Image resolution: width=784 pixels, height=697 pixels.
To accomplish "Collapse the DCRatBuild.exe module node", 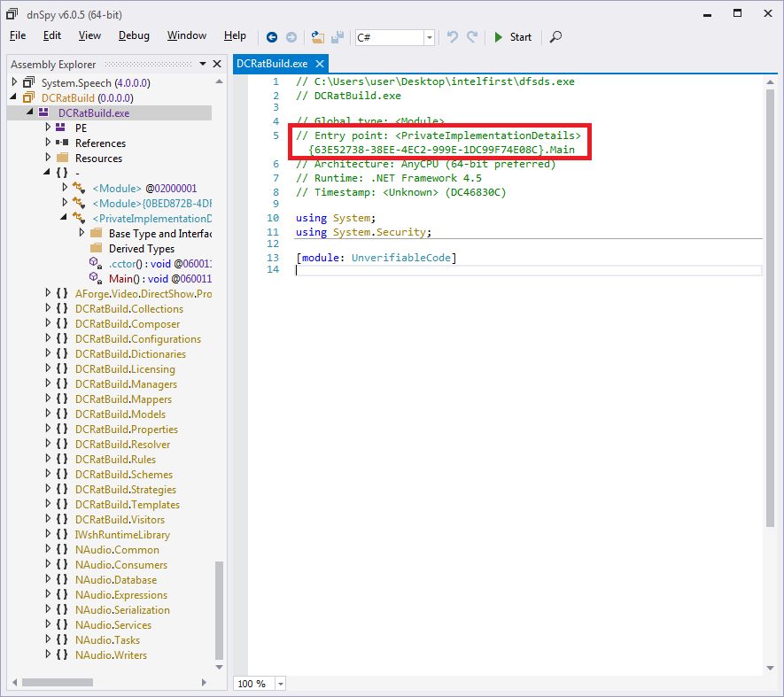I will click(x=30, y=112).
